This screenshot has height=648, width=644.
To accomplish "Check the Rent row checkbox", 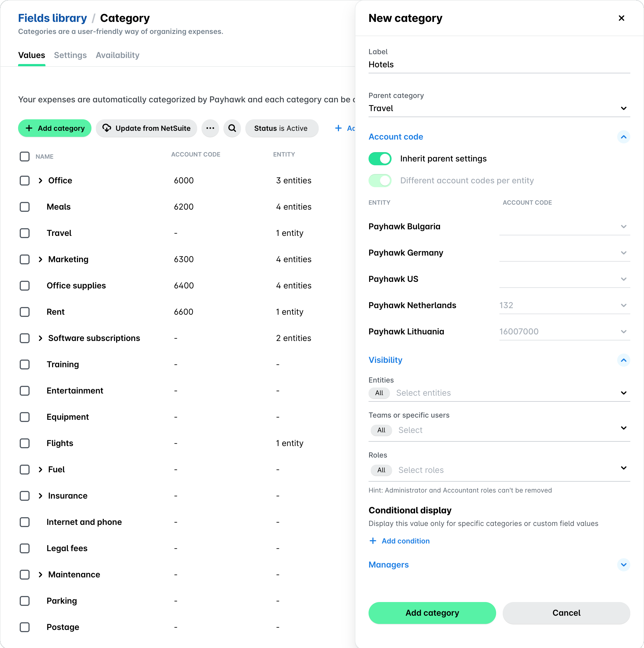I will [24, 312].
